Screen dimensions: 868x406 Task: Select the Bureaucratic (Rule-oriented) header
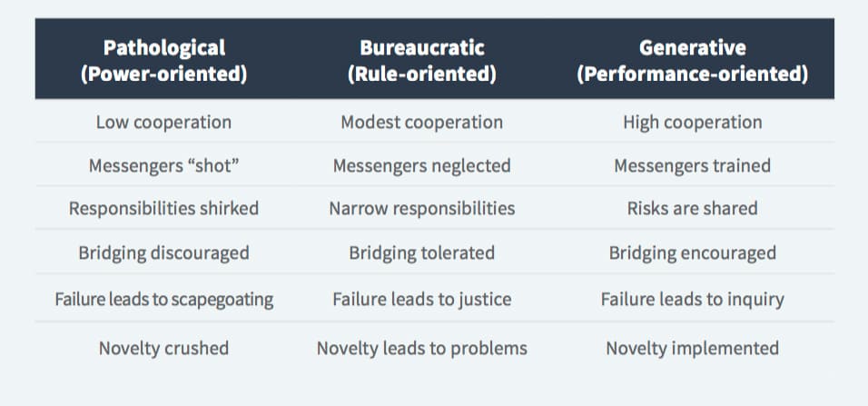coord(422,61)
